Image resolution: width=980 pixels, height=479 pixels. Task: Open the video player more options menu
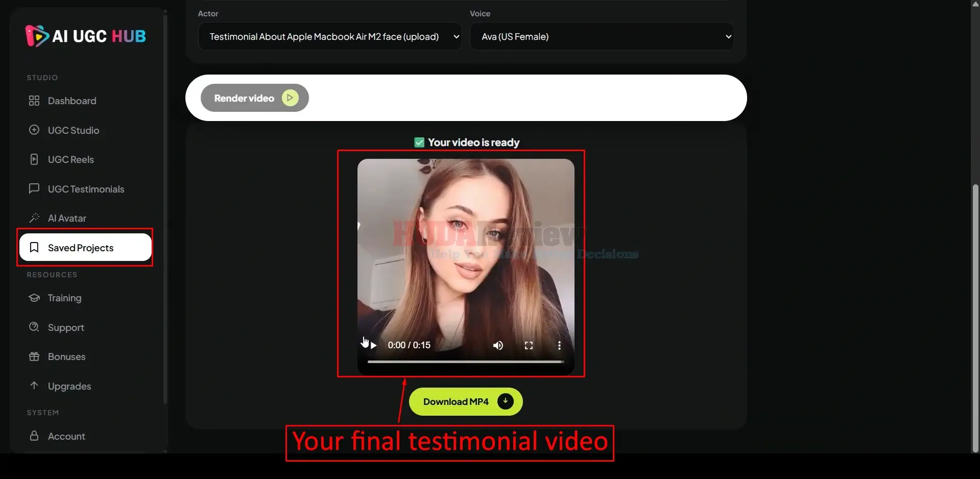pyautogui.click(x=559, y=345)
